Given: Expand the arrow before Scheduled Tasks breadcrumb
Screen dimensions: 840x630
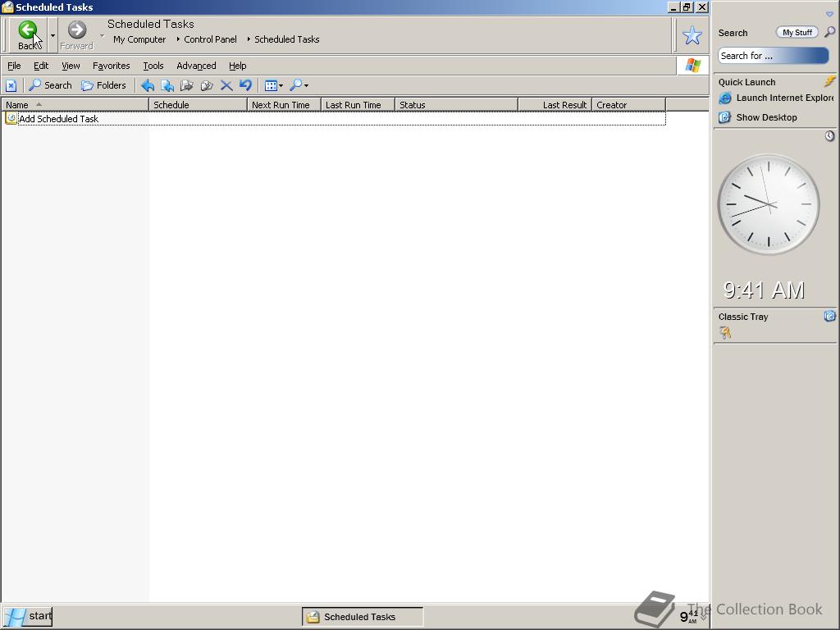Looking at the screenshot, I should (249, 39).
